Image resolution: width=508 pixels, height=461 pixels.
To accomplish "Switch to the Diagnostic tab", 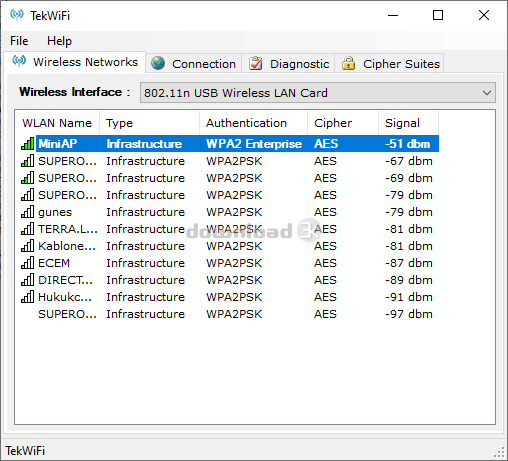I will [x=288, y=63].
